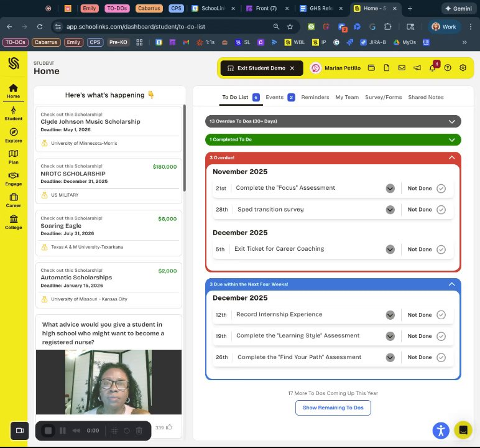Open Chrome's three-dot menu
Screen dimensions: 480x448
click(x=471, y=27)
